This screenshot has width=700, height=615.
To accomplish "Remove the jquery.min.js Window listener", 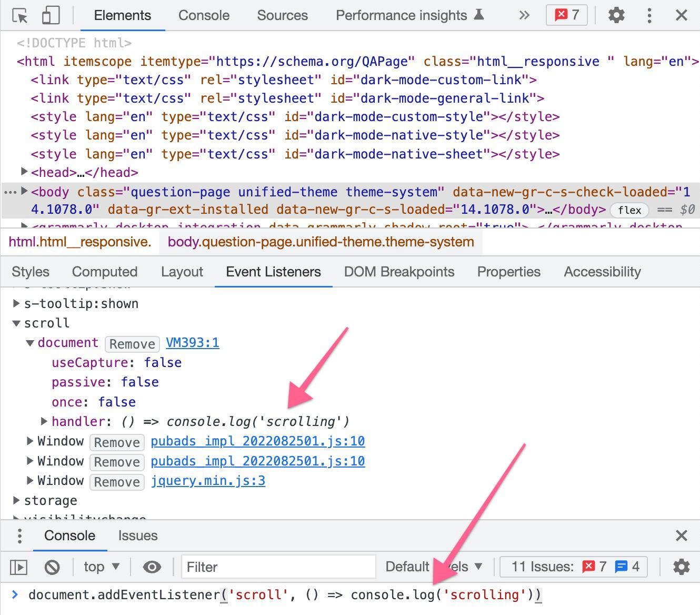I will (117, 482).
